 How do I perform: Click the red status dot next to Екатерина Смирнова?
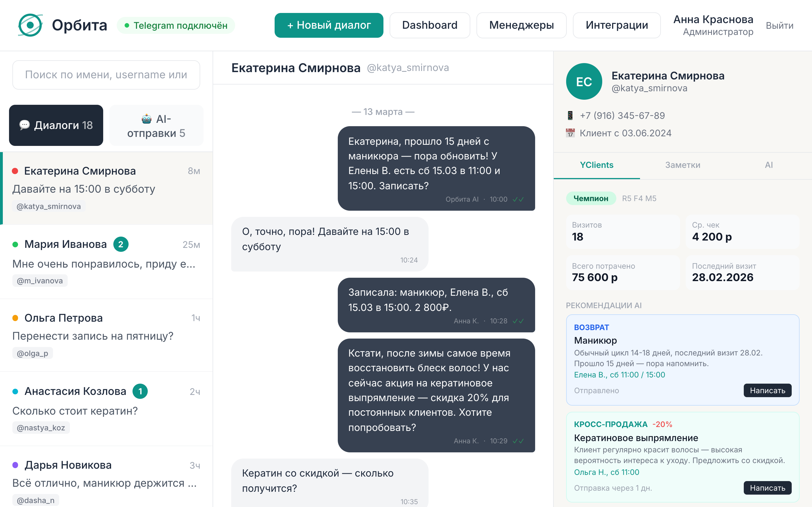coord(15,171)
